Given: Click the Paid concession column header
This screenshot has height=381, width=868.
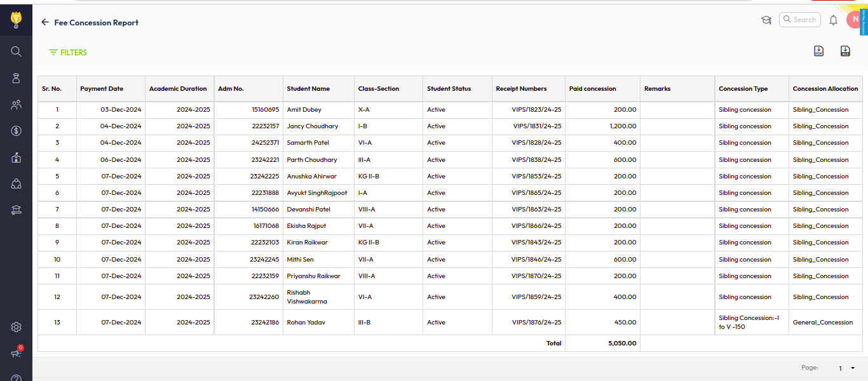Looking at the screenshot, I should (x=592, y=89).
